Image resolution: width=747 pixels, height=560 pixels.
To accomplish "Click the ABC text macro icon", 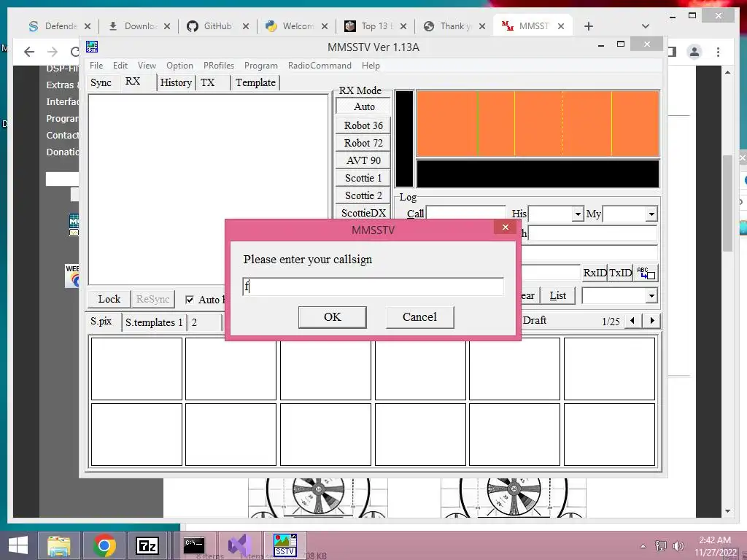I will click(x=646, y=273).
